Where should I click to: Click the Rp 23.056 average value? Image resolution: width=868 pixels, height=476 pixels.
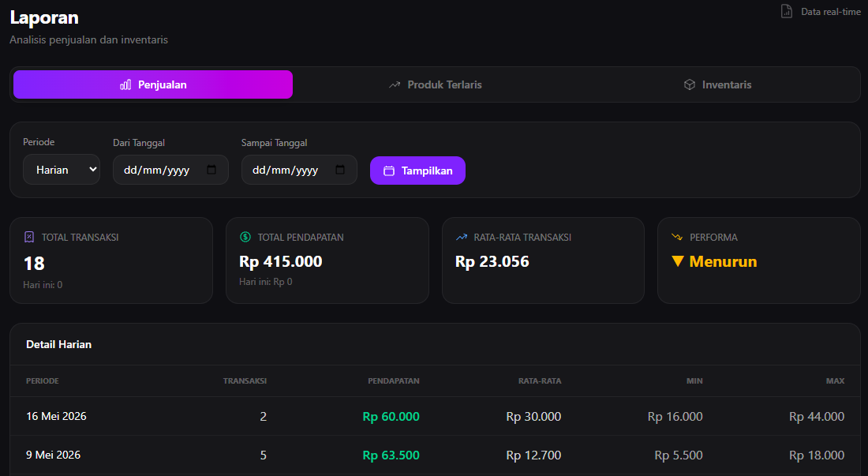pyautogui.click(x=492, y=261)
